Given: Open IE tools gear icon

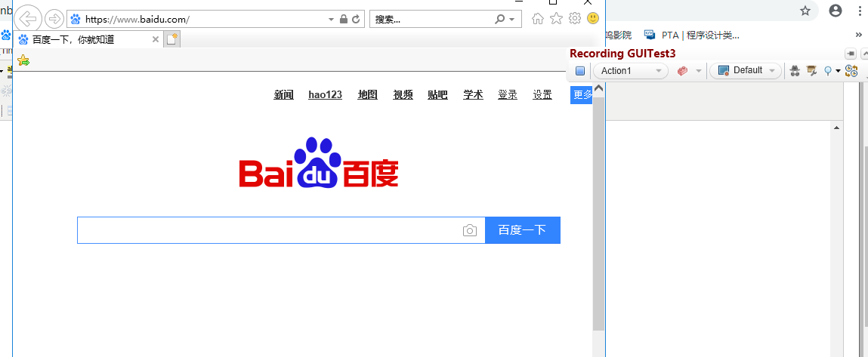Looking at the screenshot, I should pos(575,19).
